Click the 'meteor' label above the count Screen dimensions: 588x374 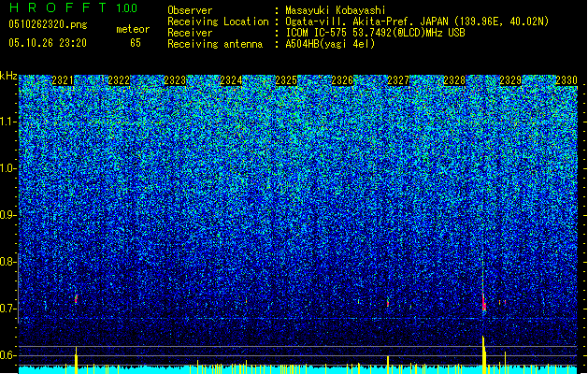(x=133, y=29)
